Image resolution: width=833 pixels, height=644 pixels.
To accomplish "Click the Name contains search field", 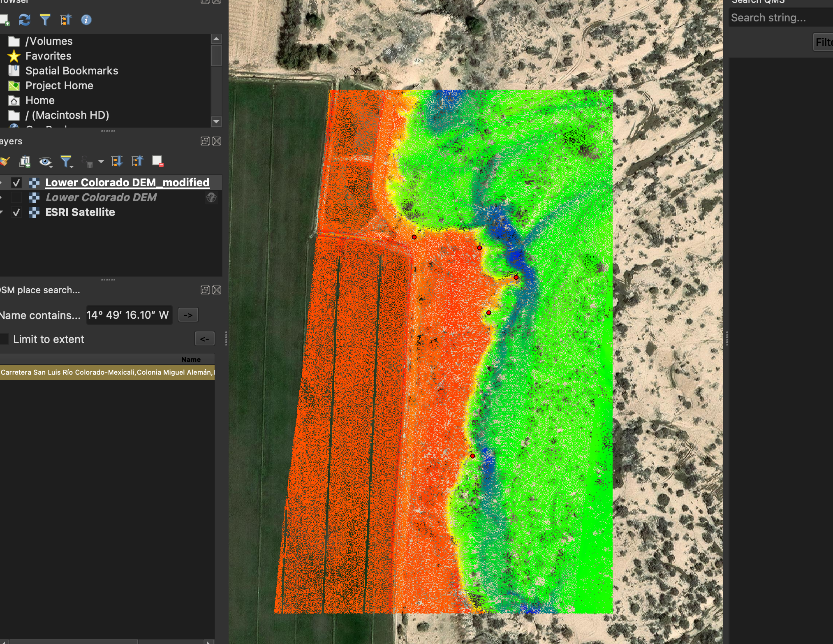I will pyautogui.click(x=129, y=315).
